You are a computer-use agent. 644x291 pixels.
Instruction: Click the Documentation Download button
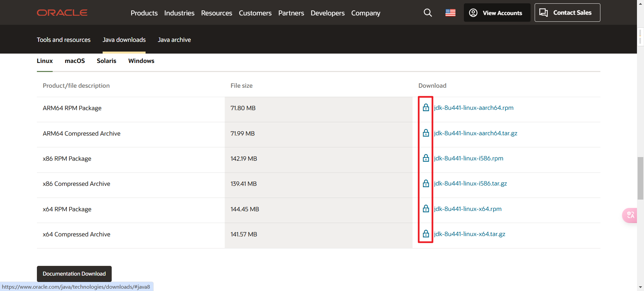click(74, 274)
